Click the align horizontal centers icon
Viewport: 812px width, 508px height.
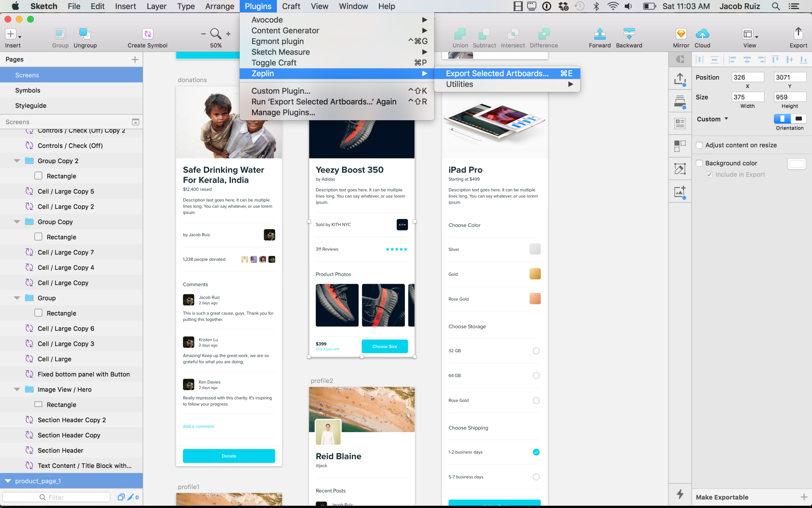747,59
